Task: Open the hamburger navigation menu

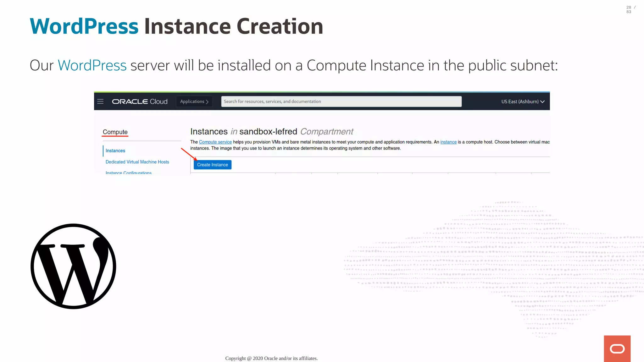Action: (100, 101)
